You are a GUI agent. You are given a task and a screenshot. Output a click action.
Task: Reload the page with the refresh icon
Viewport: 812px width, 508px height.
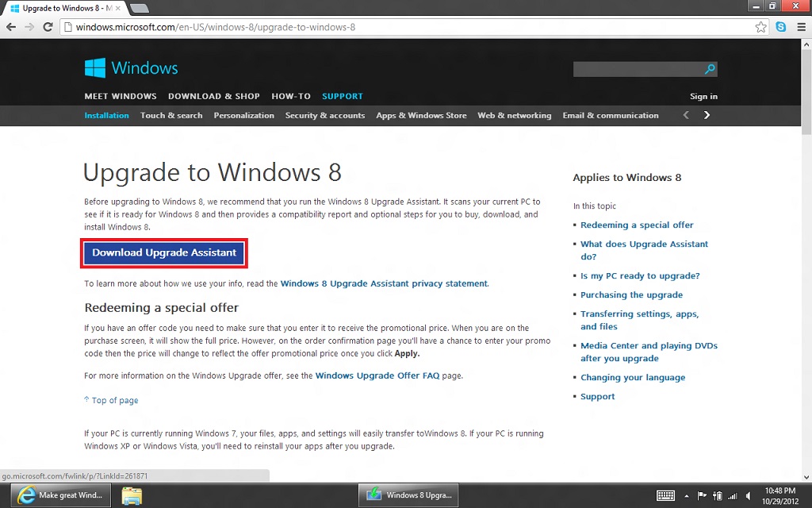click(48, 27)
